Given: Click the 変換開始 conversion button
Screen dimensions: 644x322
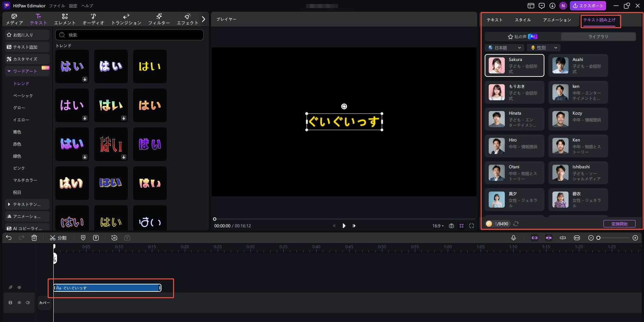Looking at the screenshot, I should click(x=620, y=224).
